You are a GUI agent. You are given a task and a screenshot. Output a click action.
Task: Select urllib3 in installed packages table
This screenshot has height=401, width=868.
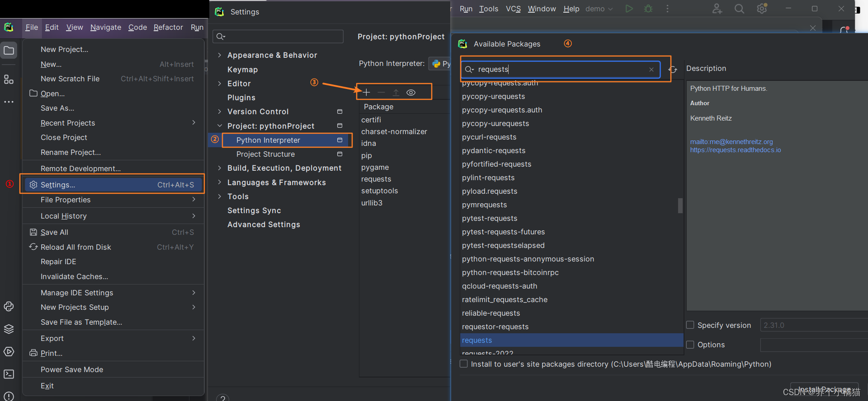[372, 203]
